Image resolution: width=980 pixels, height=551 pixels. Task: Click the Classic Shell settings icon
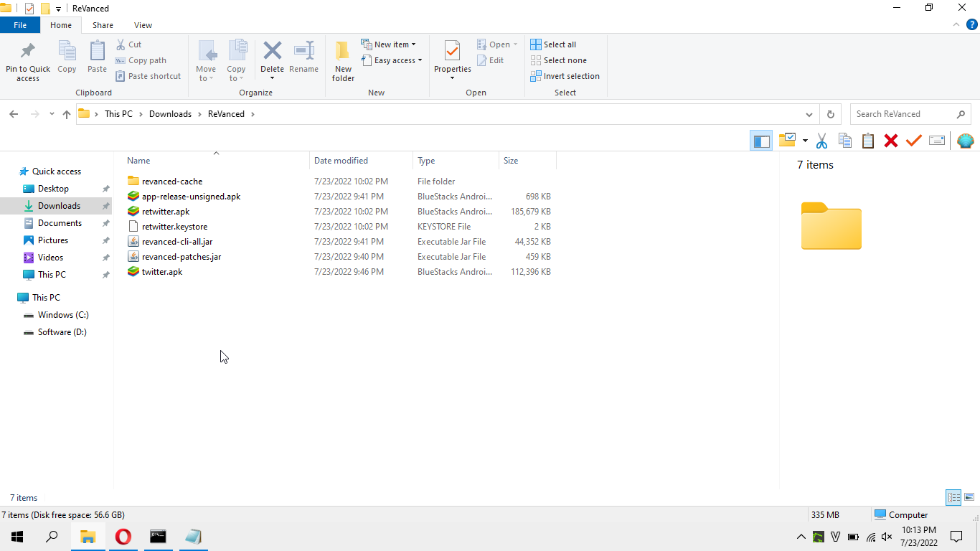point(966,141)
